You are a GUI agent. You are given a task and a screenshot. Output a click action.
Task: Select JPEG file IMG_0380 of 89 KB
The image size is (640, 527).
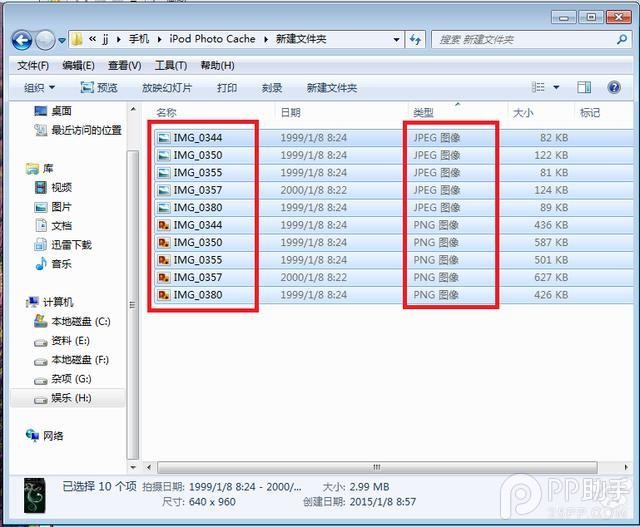click(x=394, y=208)
